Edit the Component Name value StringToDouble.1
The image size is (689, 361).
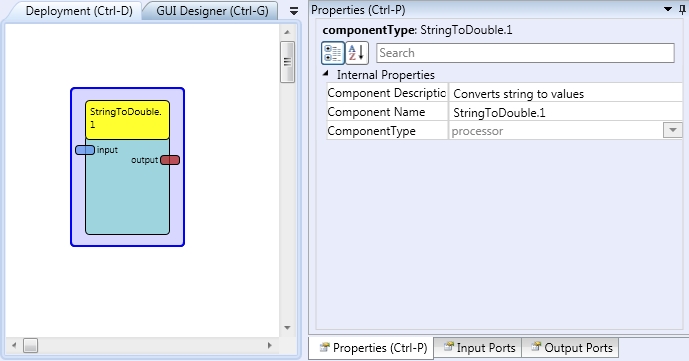[566, 112]
